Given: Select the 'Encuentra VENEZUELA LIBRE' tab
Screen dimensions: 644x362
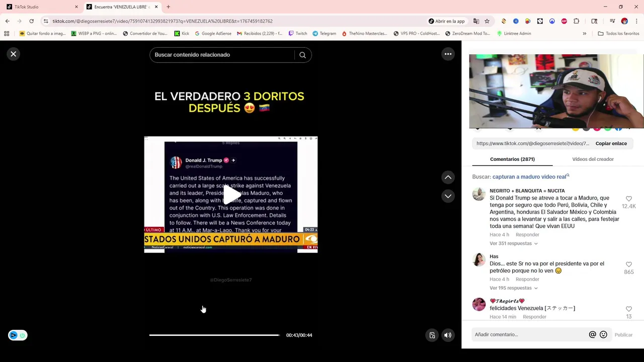Looking at the screenshot, I should (x=122, y=7).
